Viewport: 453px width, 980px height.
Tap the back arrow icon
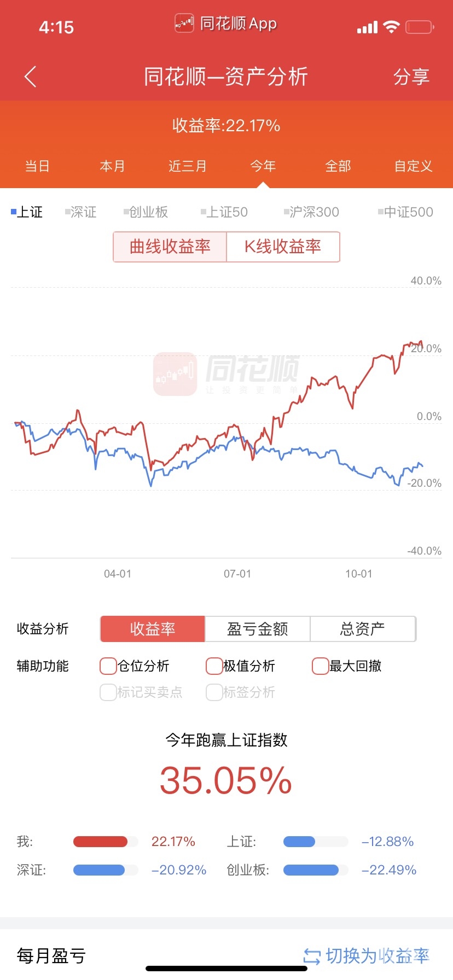(x=31, y=77)
